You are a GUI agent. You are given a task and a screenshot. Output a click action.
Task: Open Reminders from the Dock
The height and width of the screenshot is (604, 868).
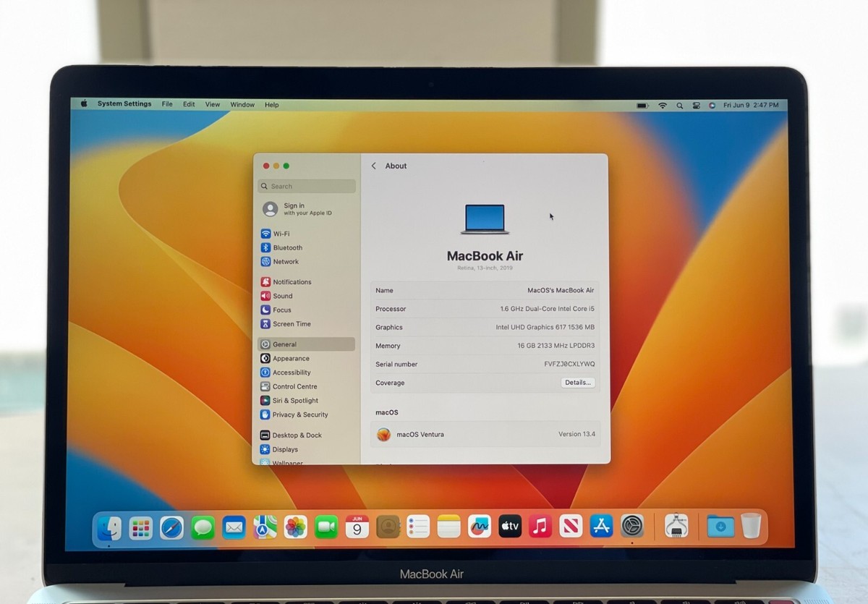(418, 527)
